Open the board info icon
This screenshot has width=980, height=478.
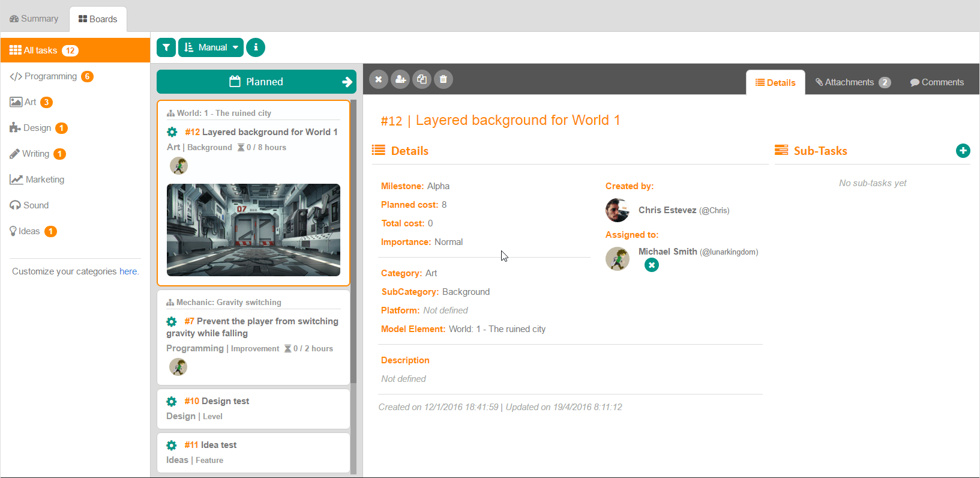(256, 47)
